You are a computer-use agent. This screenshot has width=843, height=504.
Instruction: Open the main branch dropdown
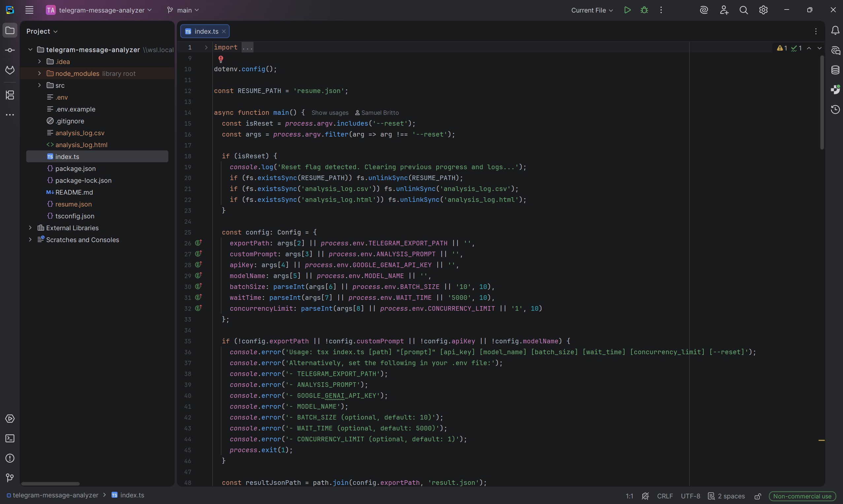(x=183, y=10)
